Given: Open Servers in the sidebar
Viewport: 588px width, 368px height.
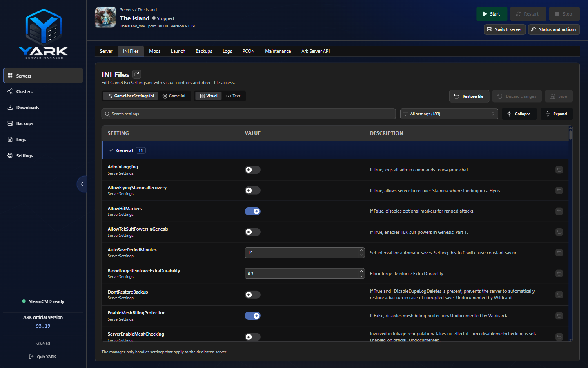Looking at the screenshot, I should pos(43,76).
